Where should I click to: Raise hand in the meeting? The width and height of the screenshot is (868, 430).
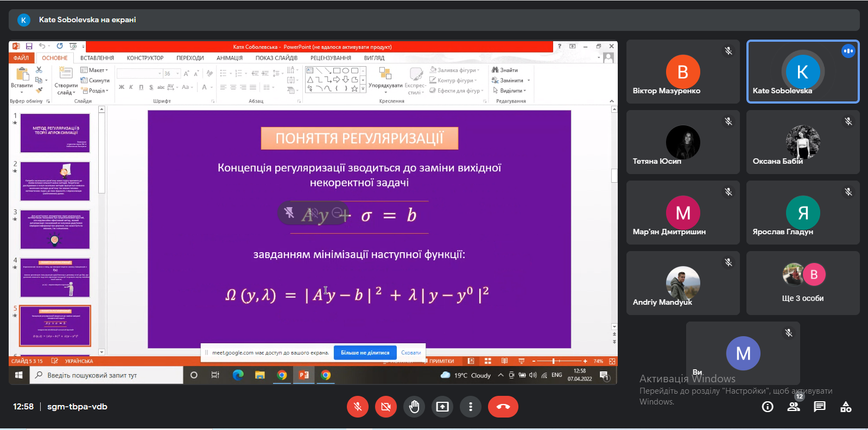[x=414, y=407]
